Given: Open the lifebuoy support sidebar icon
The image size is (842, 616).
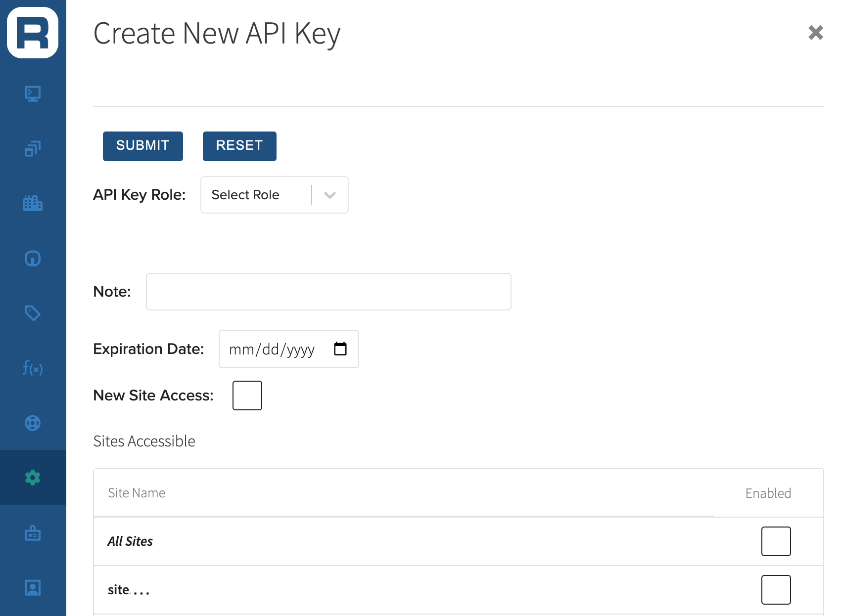Looking at the screenshot, I should click(x=33, y=423).
